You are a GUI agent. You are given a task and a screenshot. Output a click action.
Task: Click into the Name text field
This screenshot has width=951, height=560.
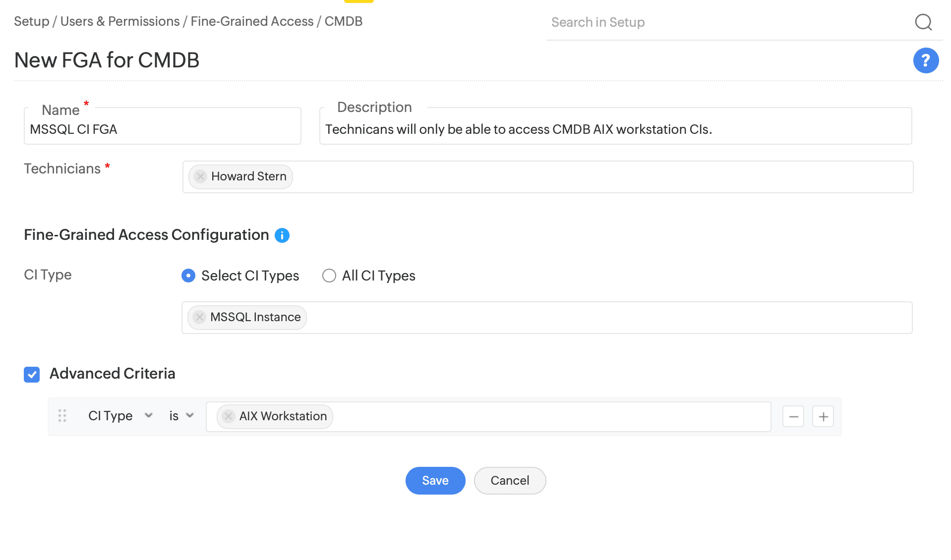click(x=163, y=129)
